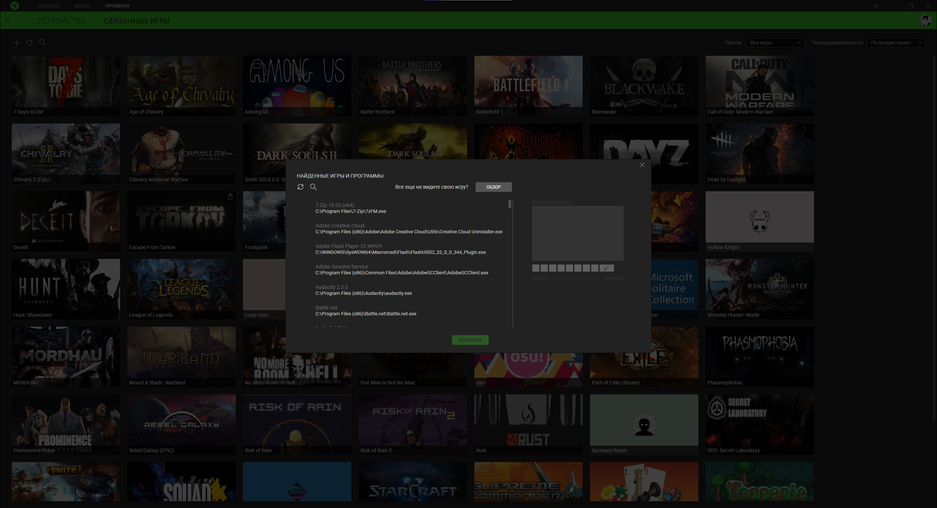Click the ОБЗОР browse button
The height and width of the screenshot is (508, 937).
click(x=494, y=187)
